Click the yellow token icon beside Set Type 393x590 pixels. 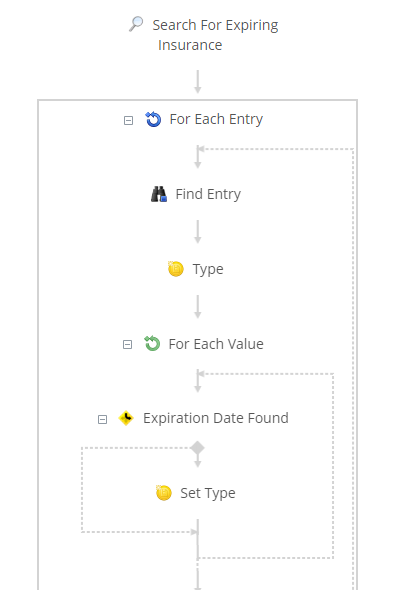point(164,493)
